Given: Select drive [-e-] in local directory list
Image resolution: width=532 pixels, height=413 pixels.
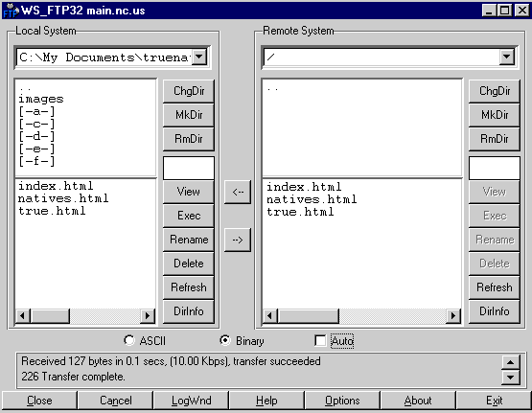Looking at the screenshot, I should [36, 149].
